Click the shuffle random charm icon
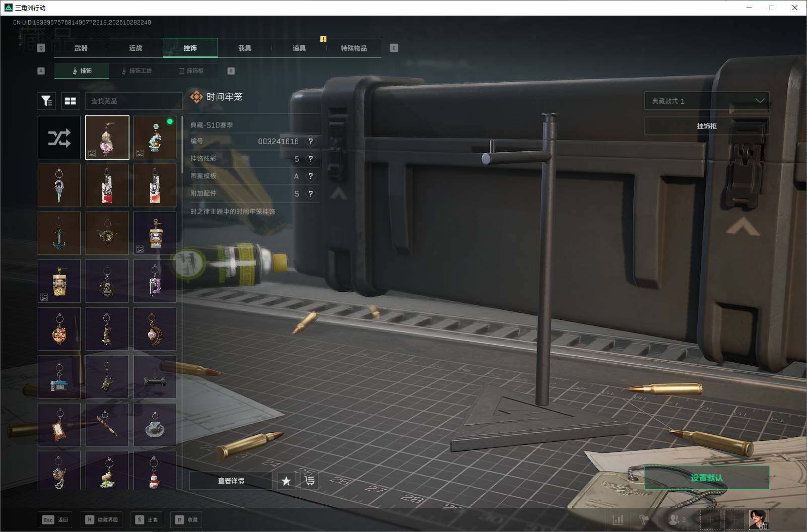 click(59, 138)
